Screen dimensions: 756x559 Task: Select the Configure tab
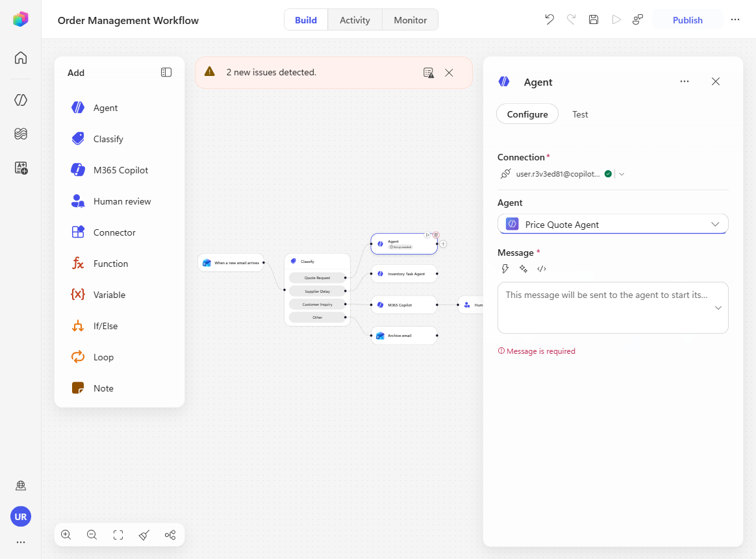[527, 114]
